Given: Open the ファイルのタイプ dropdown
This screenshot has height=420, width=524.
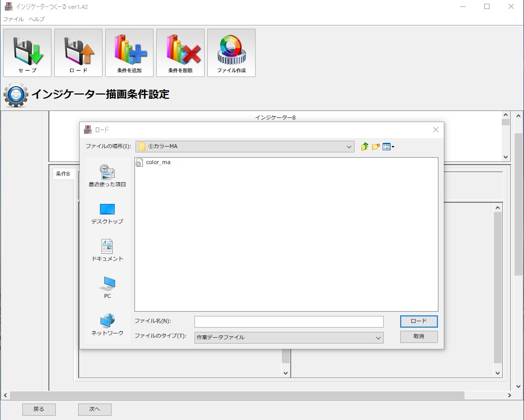Looking at the screenshot, I should [x=378, y=338].
